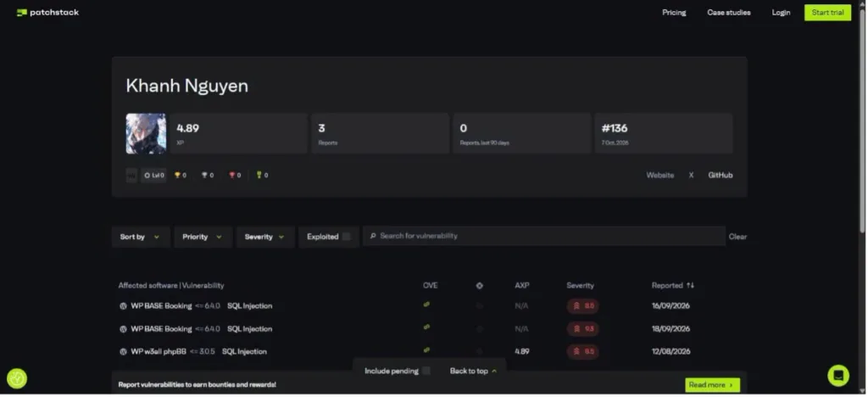Click exploited indicator dot in the 18/09/2026 row
Viewport: 868px width, 397px height.
pos(480,329)
